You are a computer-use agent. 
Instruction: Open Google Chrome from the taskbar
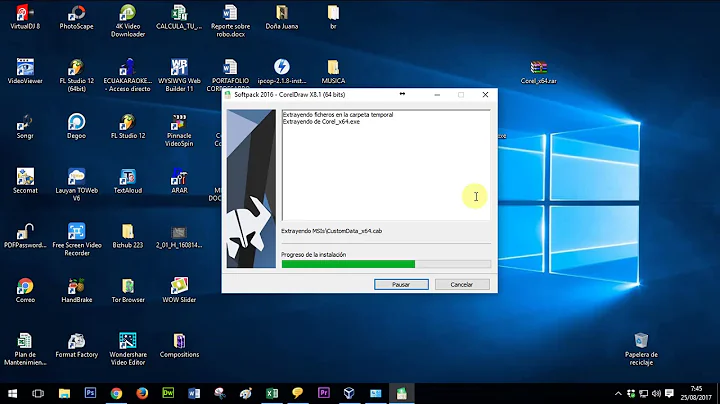[116, 393]
